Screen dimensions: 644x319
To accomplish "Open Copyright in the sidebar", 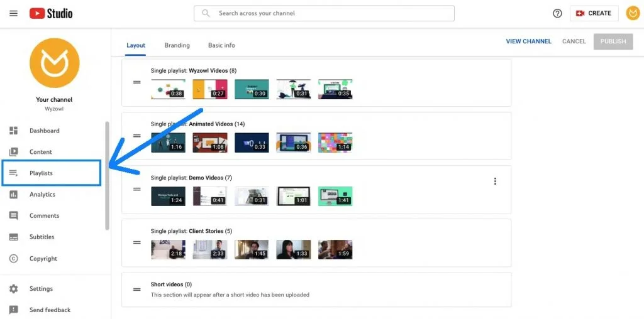I will click(43, 259).
